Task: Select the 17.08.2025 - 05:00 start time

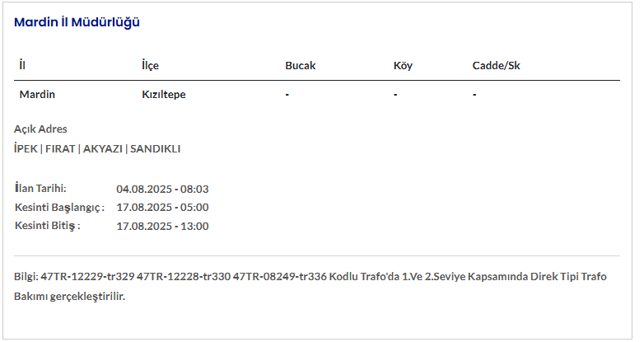Action: (x=162, y=208)
